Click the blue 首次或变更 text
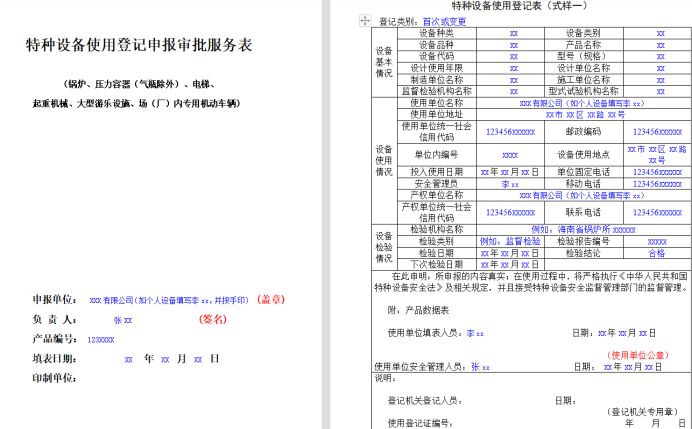The height and width of the screenshot is (429, 692). [444, 21]
